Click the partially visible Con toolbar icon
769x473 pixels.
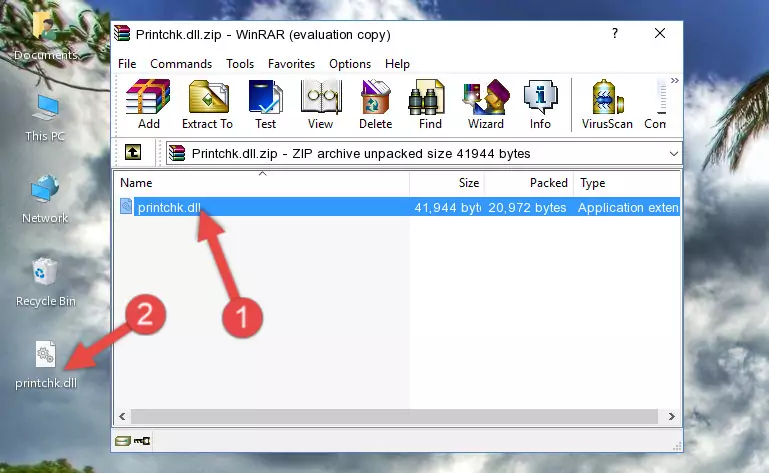pos(656,104)
